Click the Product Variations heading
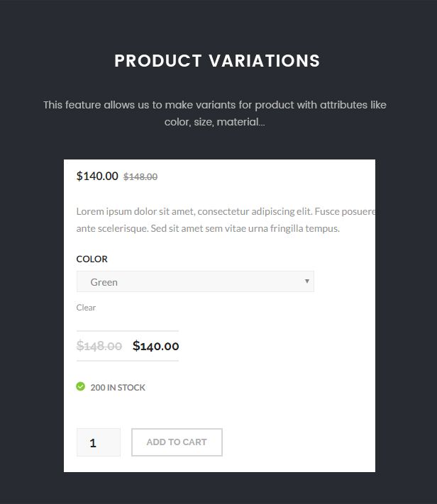 [217, 61]
